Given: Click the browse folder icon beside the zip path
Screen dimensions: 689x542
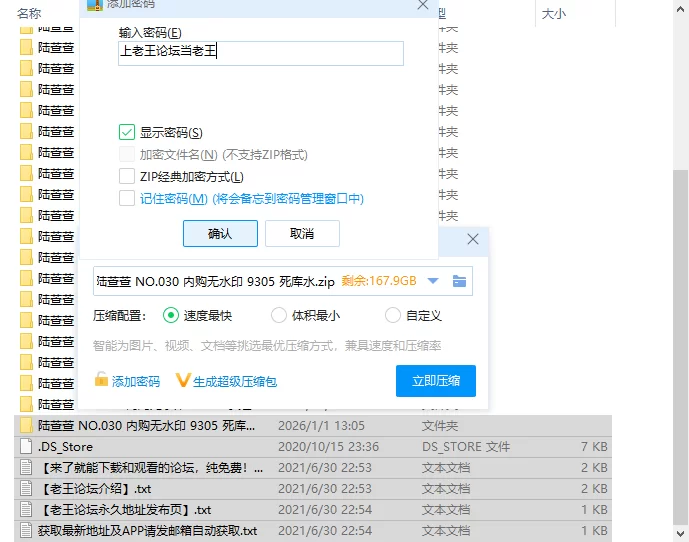Looking at the screenshot, I should (x=459, y=281).
